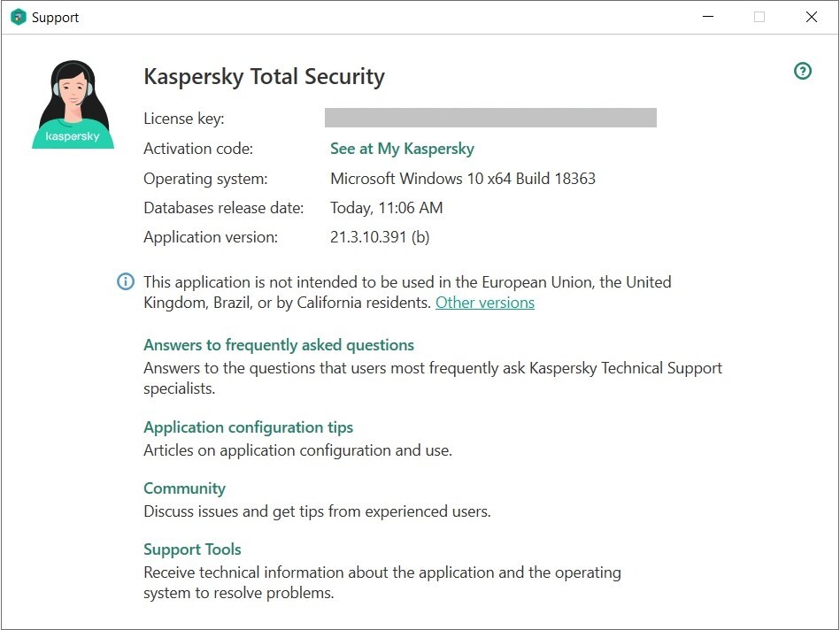Click the Activation code label

pyautogui.click(x=197, y=149)
